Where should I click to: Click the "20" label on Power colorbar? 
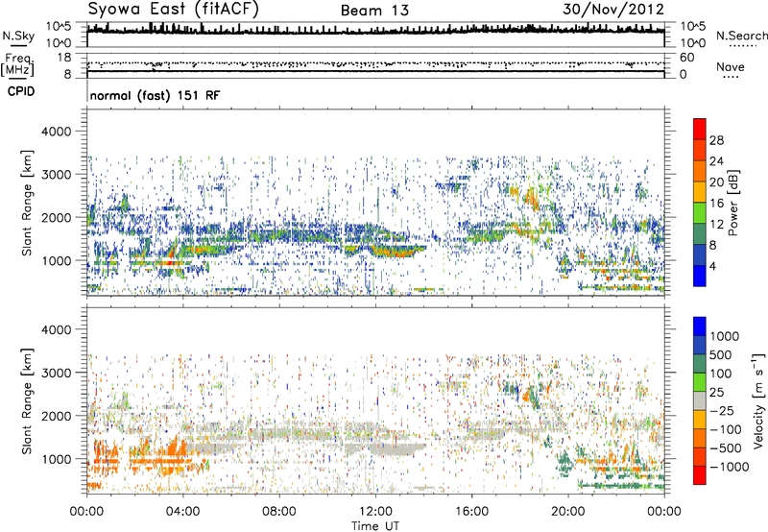coord(716,182)
